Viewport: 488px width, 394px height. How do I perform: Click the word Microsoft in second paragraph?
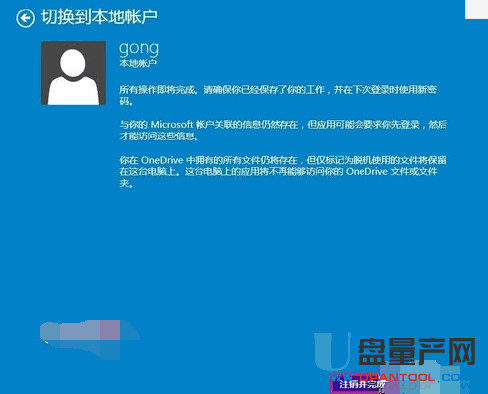coord(172,125)
